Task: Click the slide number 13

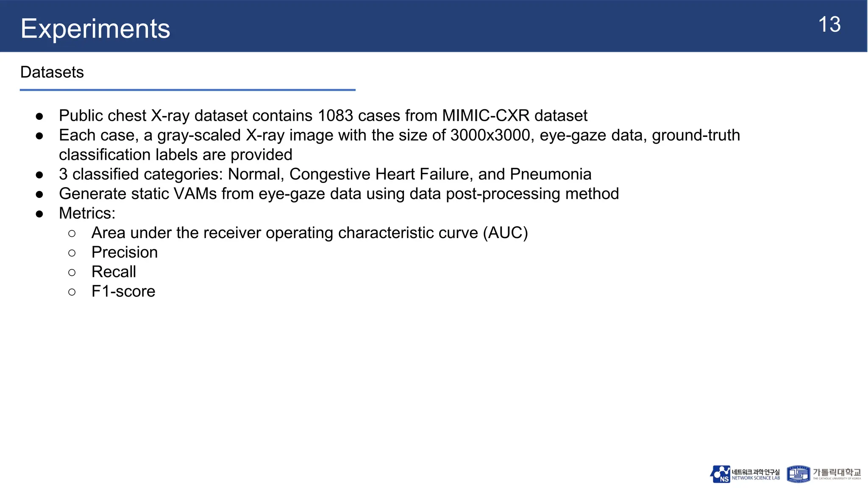Action: 829,25
